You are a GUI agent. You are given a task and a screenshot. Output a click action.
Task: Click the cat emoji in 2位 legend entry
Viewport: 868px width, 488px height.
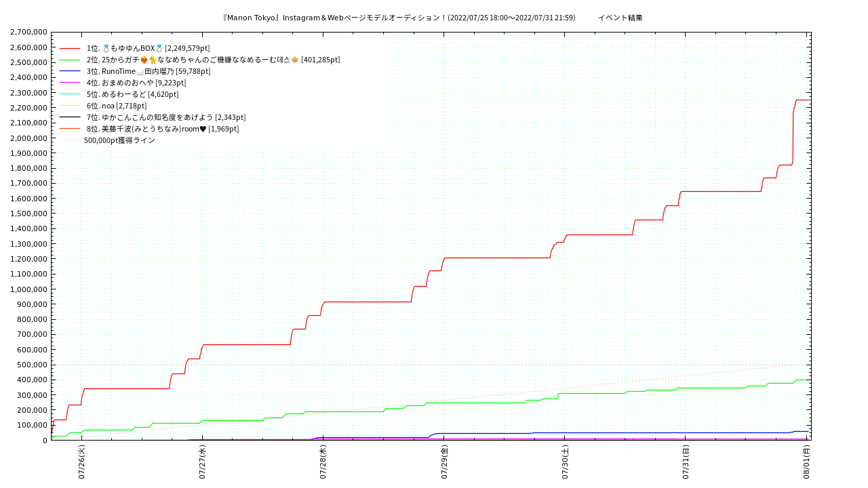click(x=153, y=60)
